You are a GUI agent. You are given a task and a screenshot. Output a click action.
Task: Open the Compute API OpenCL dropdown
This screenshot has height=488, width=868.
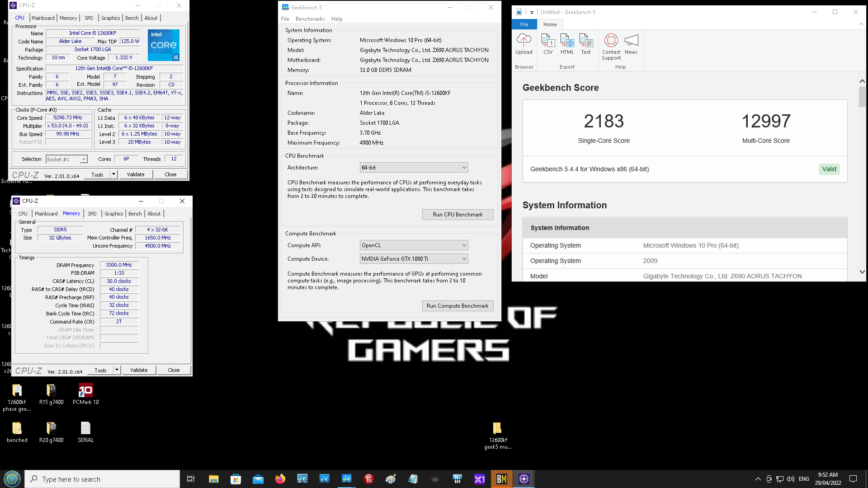point(414,245)
